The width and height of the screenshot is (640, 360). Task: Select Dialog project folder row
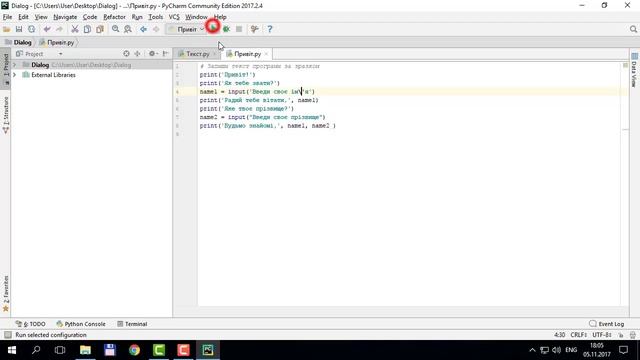tap(91, 65)
